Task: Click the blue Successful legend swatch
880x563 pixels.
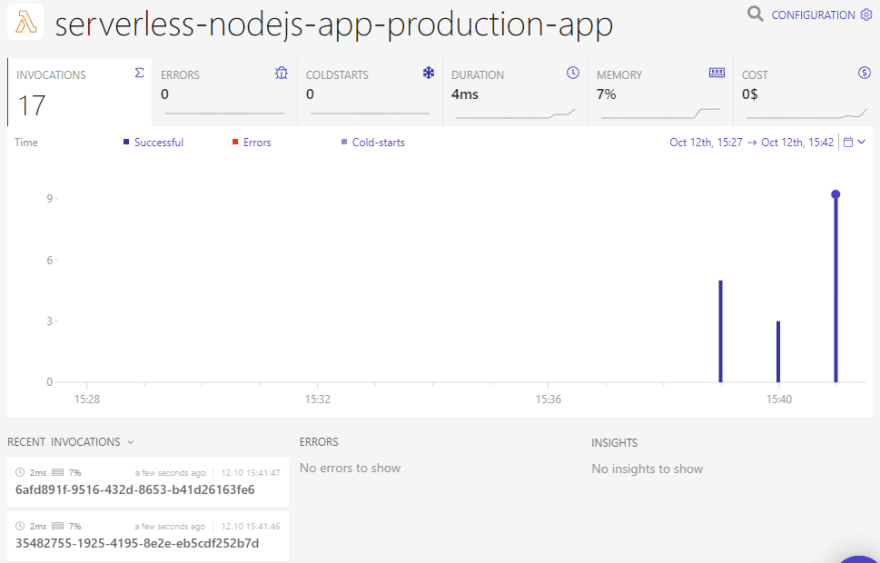Action: [x=126, y=142]
